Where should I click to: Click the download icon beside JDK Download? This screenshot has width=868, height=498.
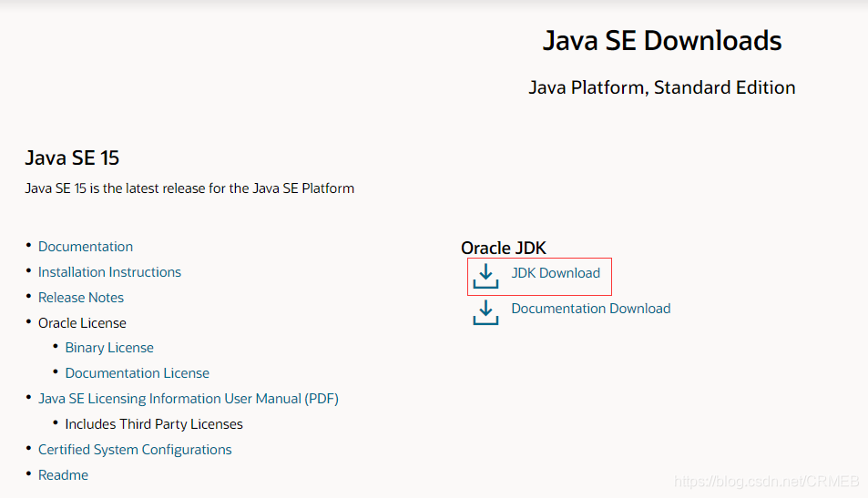(485, 276)
